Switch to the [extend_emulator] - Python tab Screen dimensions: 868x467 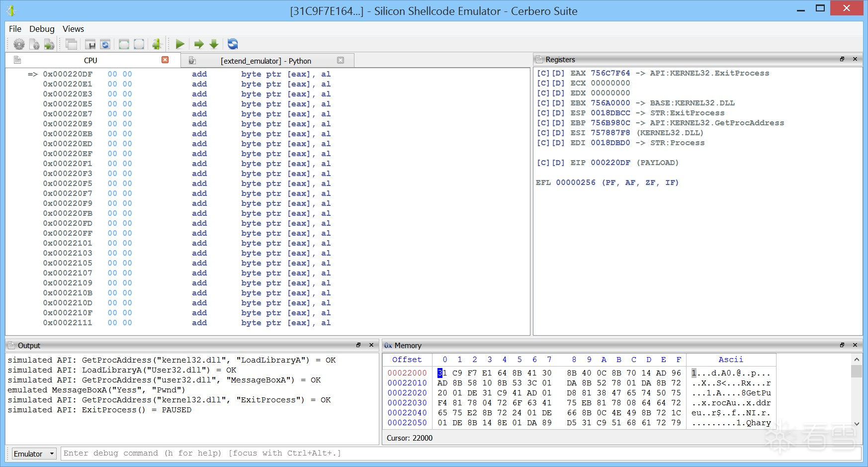(265, 61)
